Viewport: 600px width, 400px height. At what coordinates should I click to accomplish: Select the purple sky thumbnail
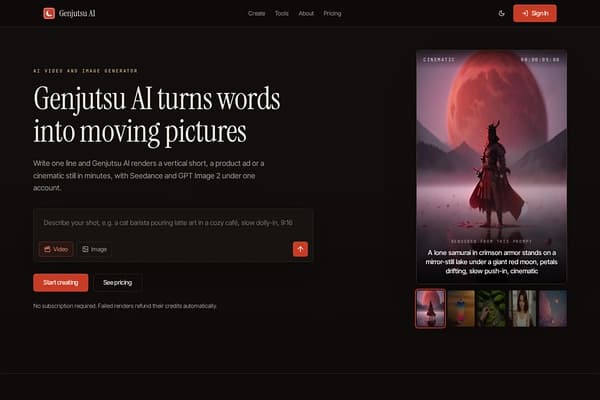click(x=553, y=309)
